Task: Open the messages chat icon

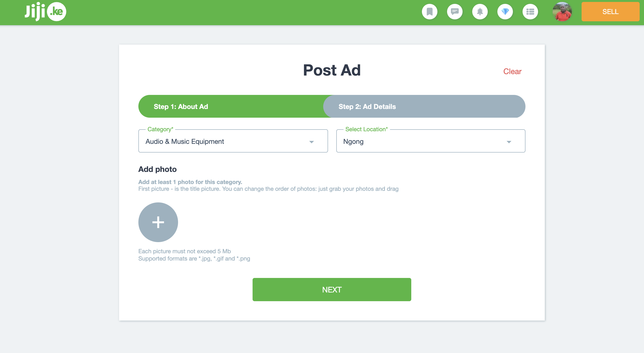Action: (455, 12)
